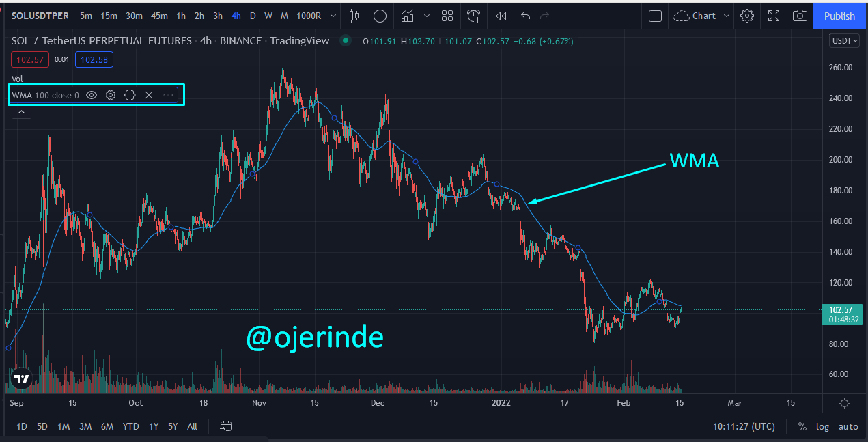Viewport: 868px width, 442px height.
Task: Toggle auto scale
Action: coord(848,426)
